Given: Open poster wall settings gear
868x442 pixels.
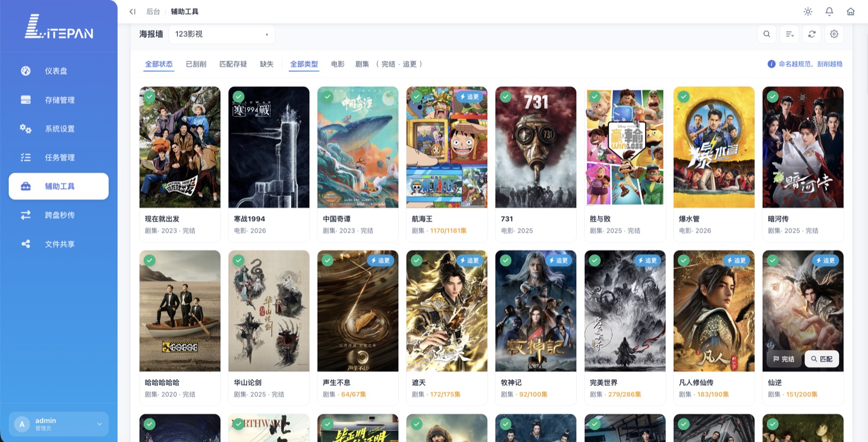Looking at the screenshot, I should point(834,34).
